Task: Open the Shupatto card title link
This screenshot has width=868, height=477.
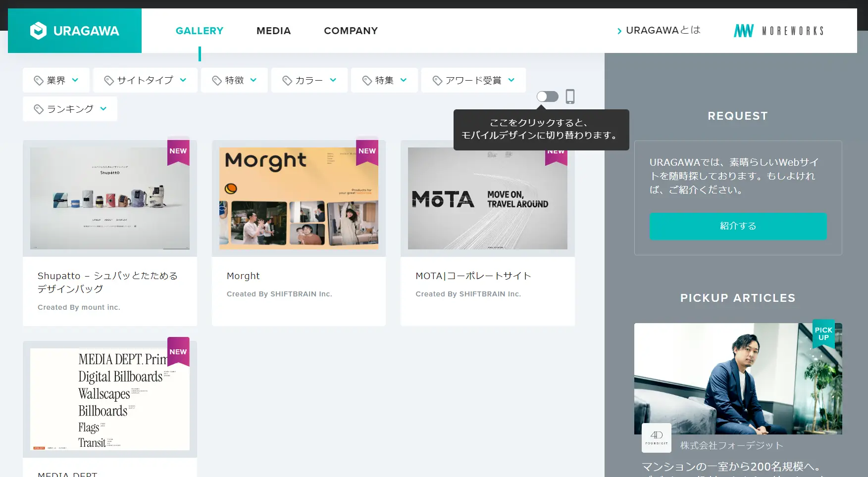Action: pyautogui.click(x=107, y=282)
